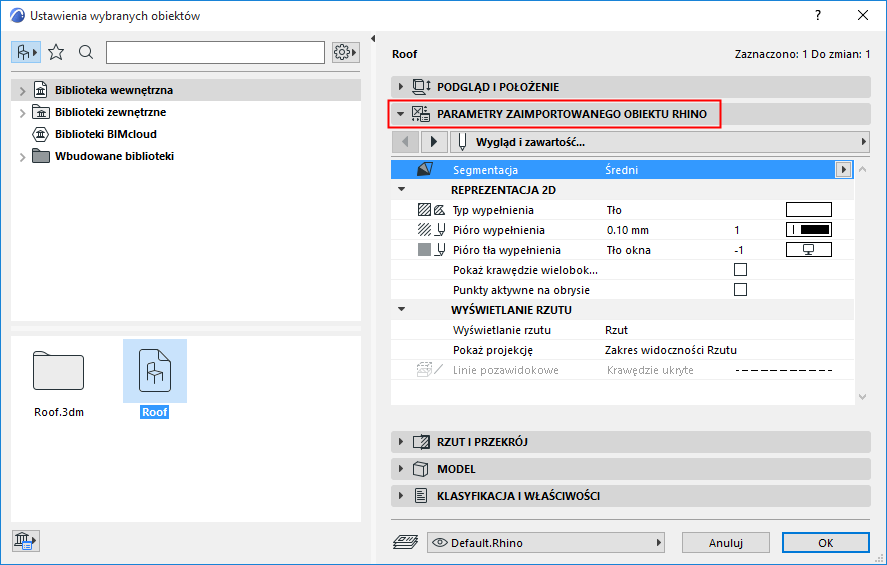
Task: Expand the Wbudowane biblioteki tree node
Action: (x=23, y=157)
